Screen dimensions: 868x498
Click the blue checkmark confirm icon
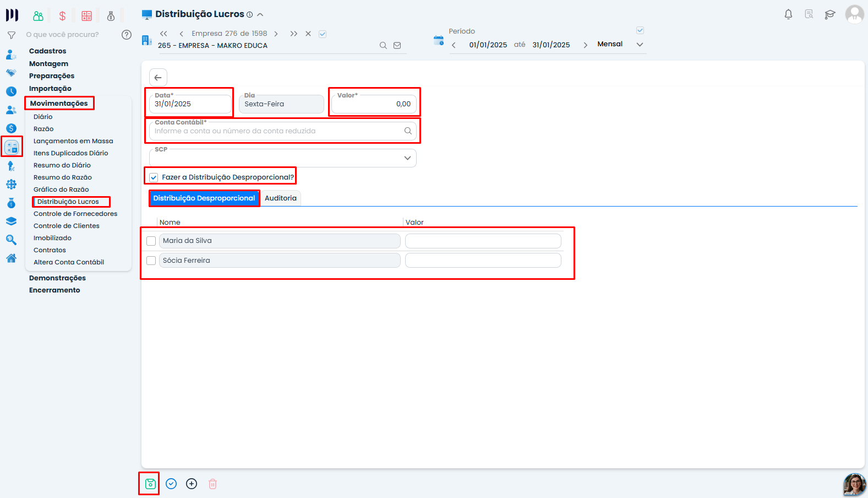click(x=171, y=484)
